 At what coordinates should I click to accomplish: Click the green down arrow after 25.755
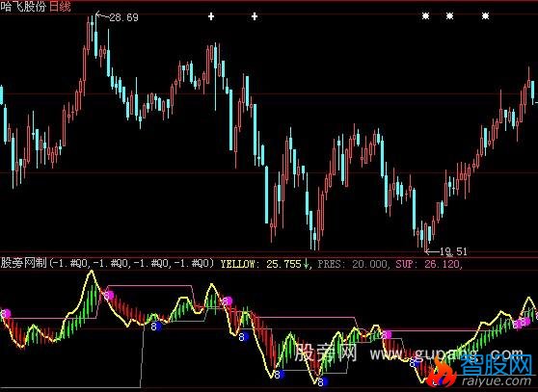click(x=306, y=264)
